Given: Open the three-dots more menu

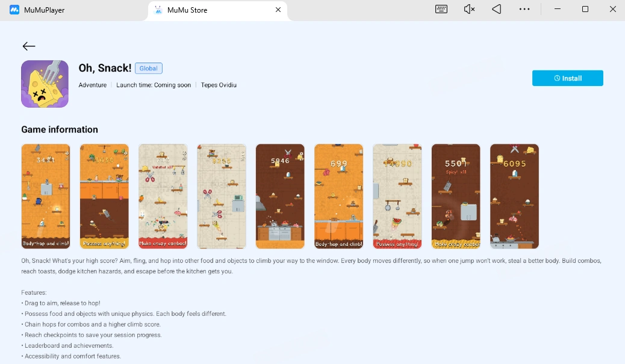Looking at the screenshot, I should 524,9.
